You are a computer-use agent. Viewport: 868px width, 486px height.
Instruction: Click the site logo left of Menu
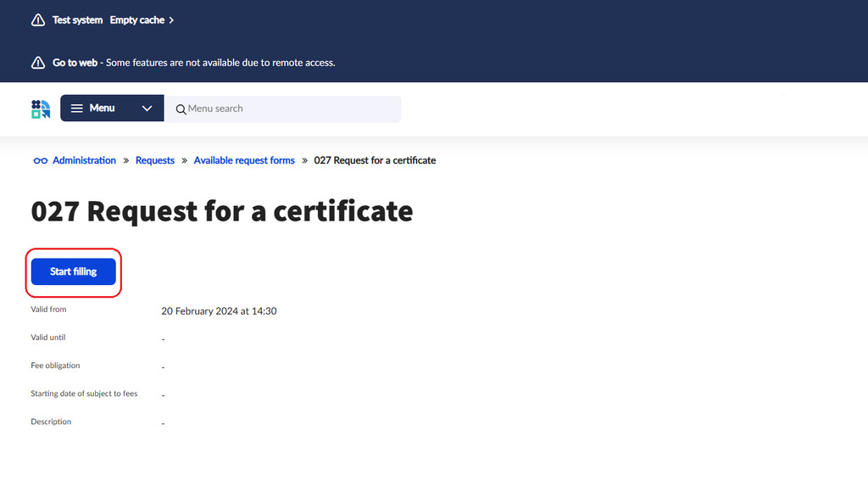click(41, 109)
